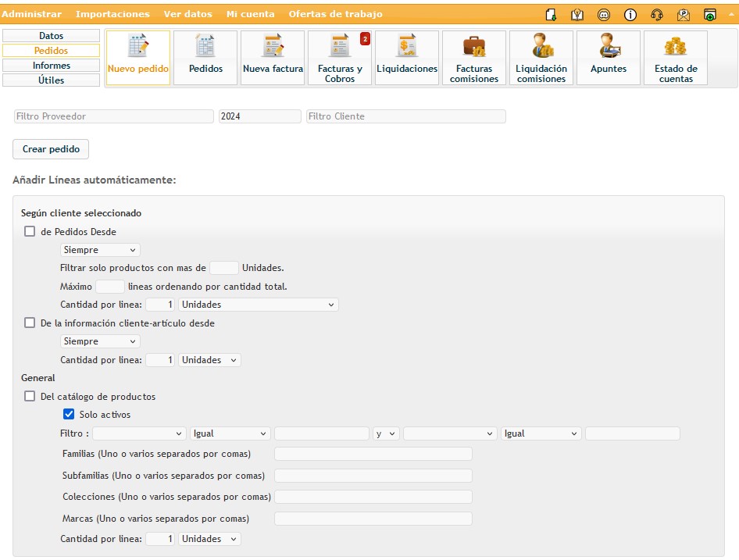Collapse the top bar with white arrow

[731, 14]
